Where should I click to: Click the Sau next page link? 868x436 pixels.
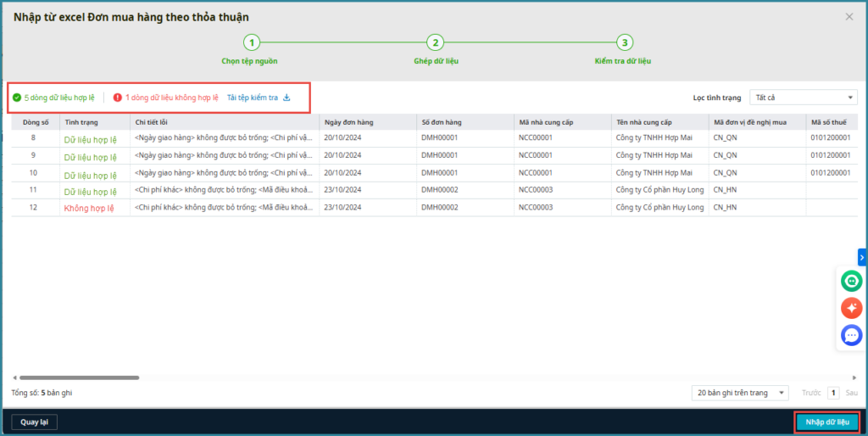tap(851, 393)
